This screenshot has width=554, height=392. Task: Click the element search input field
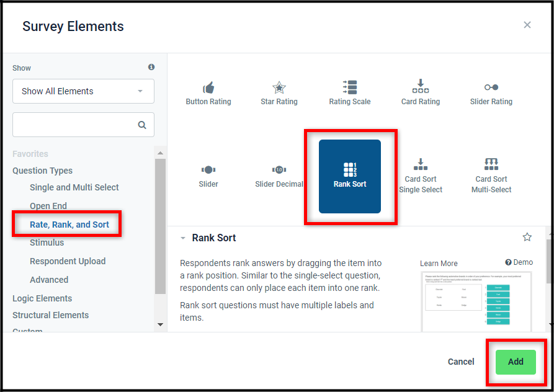point(83,125)
